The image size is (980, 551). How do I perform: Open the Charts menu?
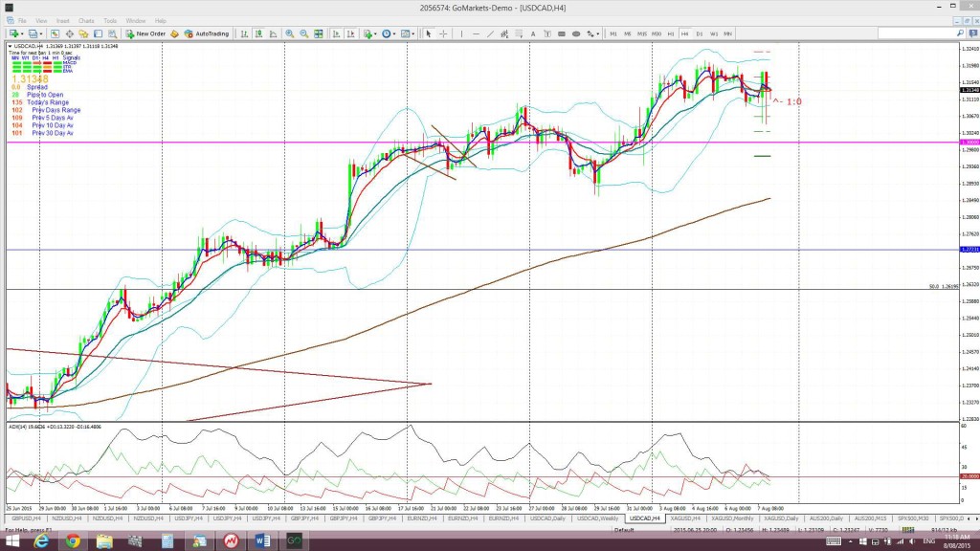tap(86, 21)
